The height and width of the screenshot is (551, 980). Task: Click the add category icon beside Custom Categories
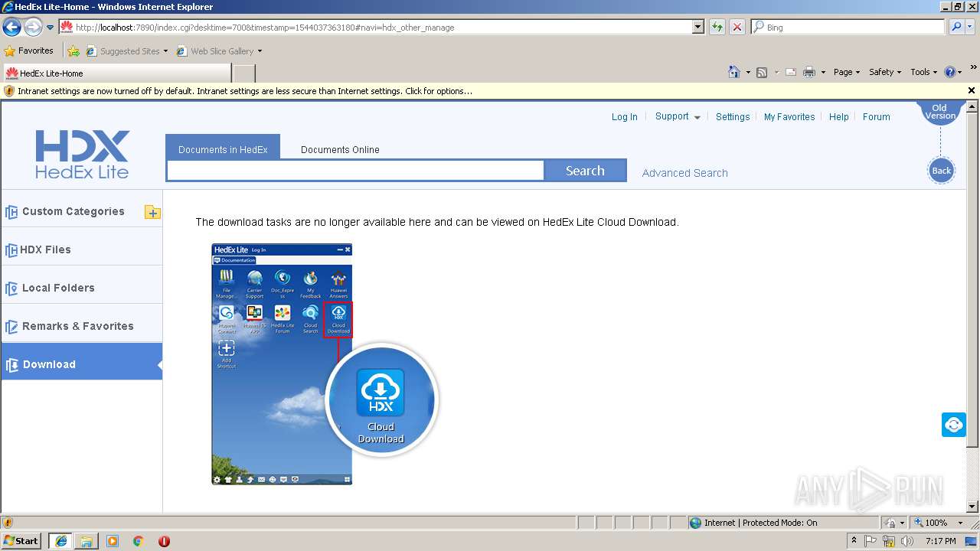[x=152, y=212]
